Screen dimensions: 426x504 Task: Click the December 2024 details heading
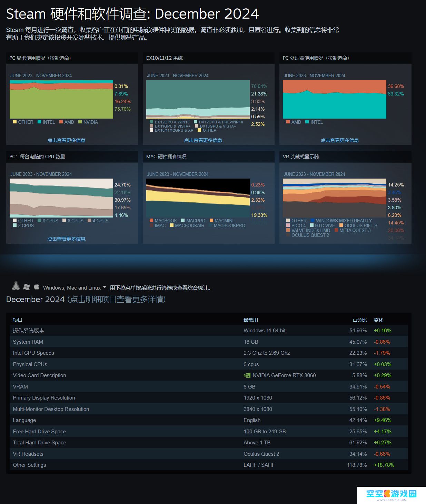pyautogui.click(x=86, y=299)
